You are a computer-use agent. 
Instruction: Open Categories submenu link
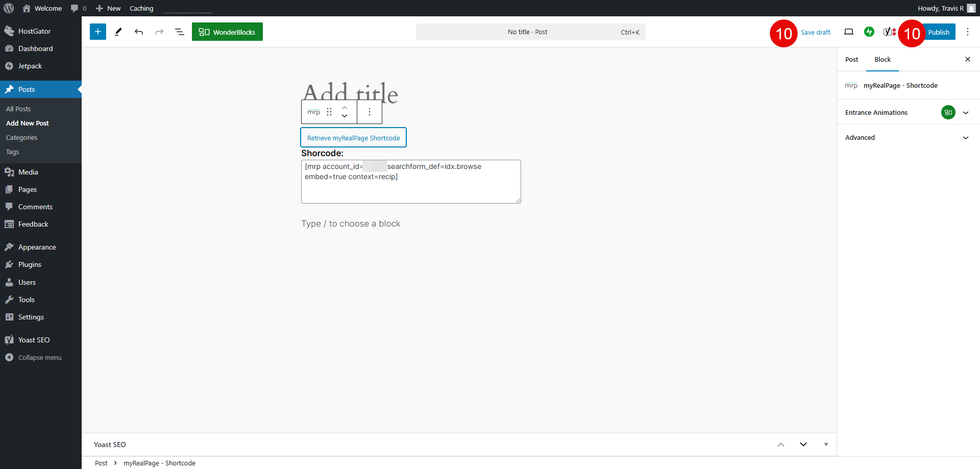21,137
